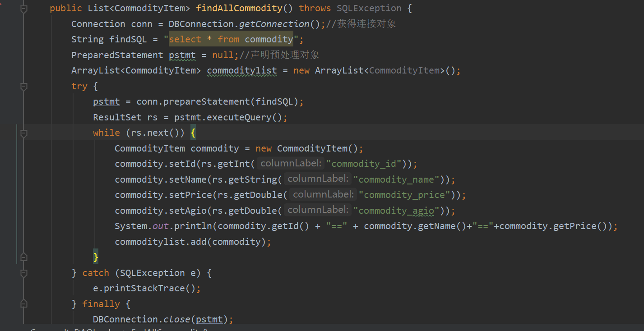Click columnLabel hint on the setId line
Image resolution: width=644 pixels, height=331 pixels.
click(x=291, y=163)
